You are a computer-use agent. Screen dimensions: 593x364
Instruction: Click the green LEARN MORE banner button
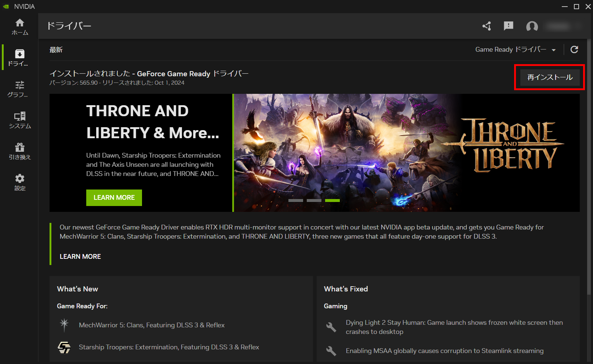[x=114, y=198]
